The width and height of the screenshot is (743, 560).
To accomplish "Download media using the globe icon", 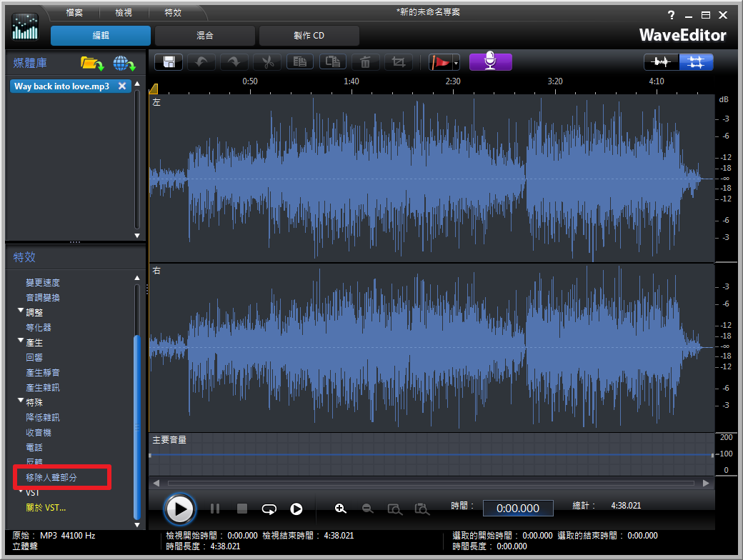I will click(x=124, y=64).
